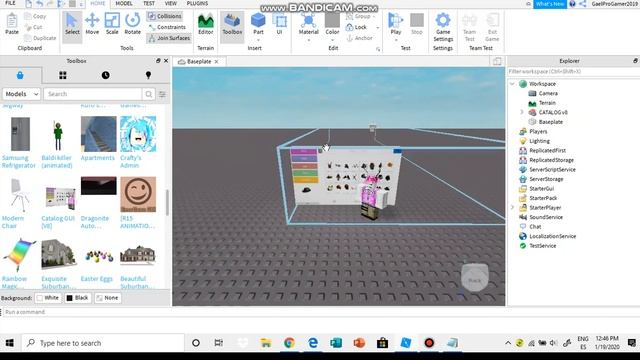Viewport: 640px width, 360px height.
Task: Set toolbox background to Black
Action: (x=77, y=298)
